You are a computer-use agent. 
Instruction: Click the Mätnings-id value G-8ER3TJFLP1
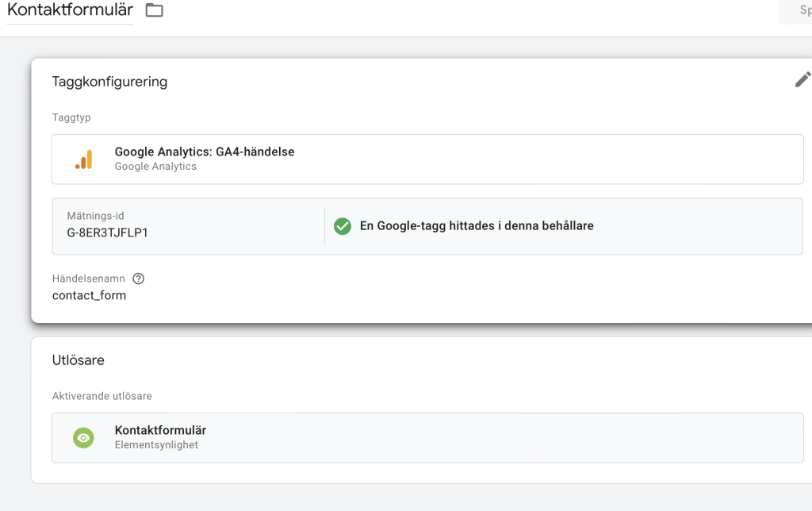(107, 232)
